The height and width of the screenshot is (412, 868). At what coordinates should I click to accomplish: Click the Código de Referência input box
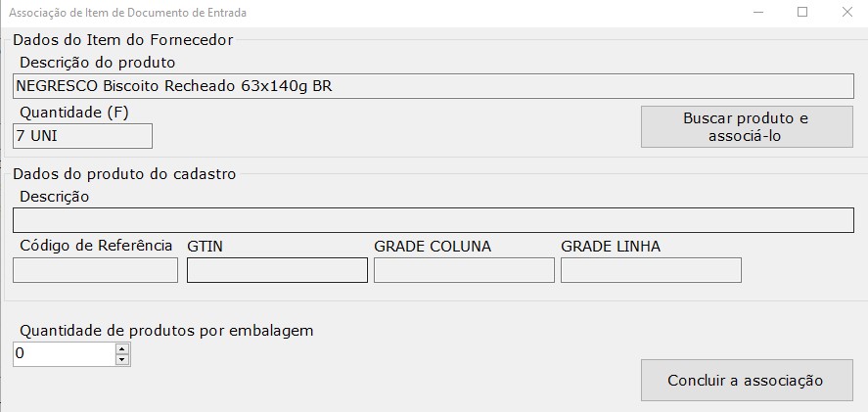(96, 269)
